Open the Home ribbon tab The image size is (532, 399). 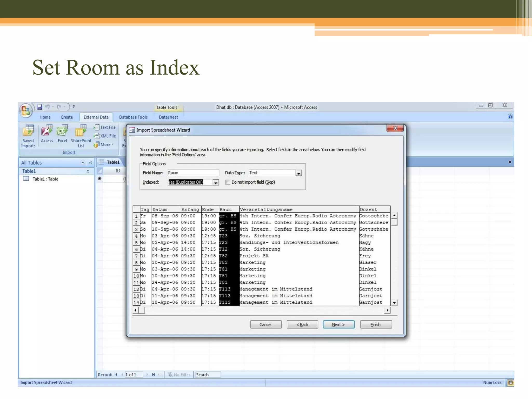click(x=45, y=117)
